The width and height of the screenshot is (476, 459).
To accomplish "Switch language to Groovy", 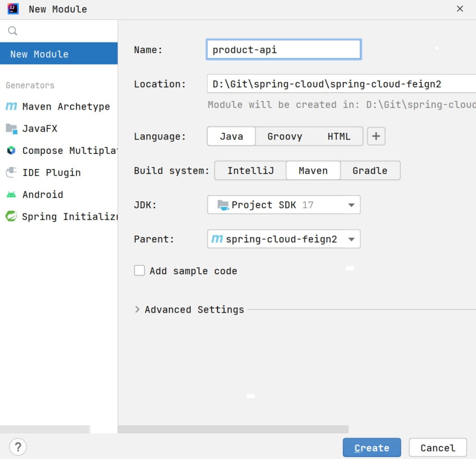I will (285, 136).
